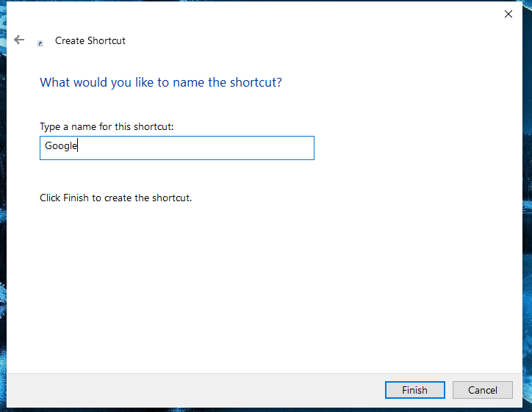
Task: Click the desktop wallpaper left of the dialog
Action: (3, 220)
